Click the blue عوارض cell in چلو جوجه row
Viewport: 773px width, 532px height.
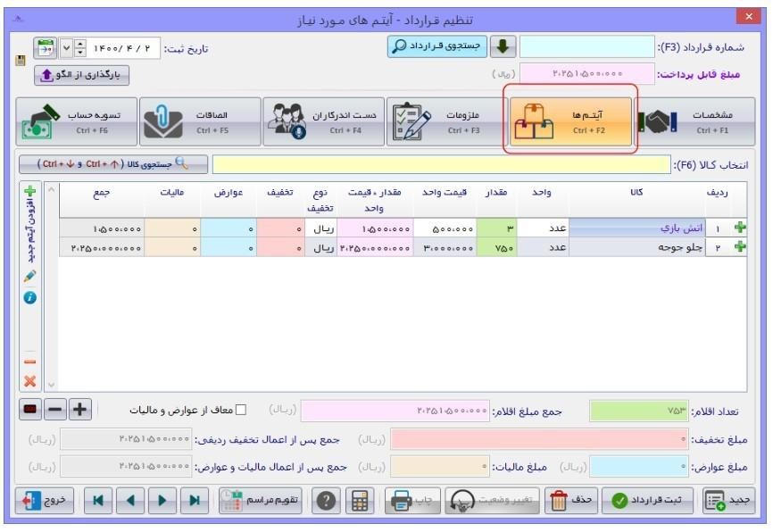coord(229,247)
